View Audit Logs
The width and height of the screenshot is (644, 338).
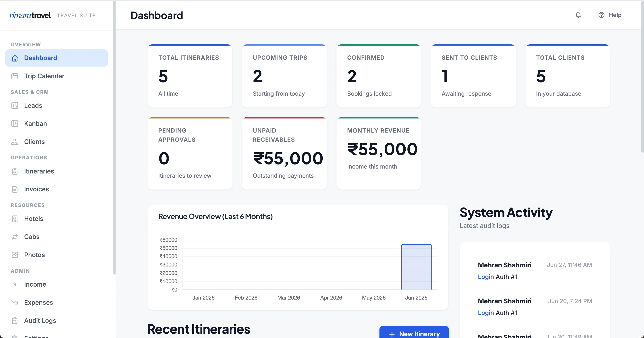(x=57, y=321)
